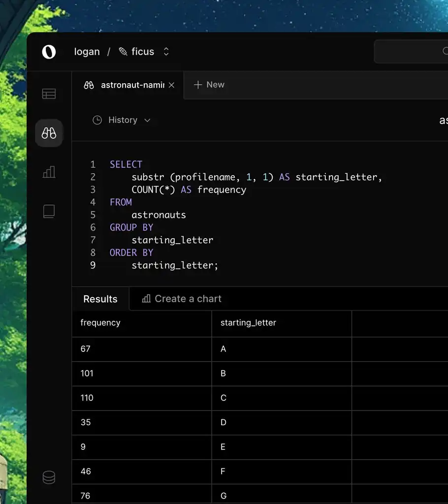Select the Results tab
This screenshot has width=448, height=504.
pos(100,299)
